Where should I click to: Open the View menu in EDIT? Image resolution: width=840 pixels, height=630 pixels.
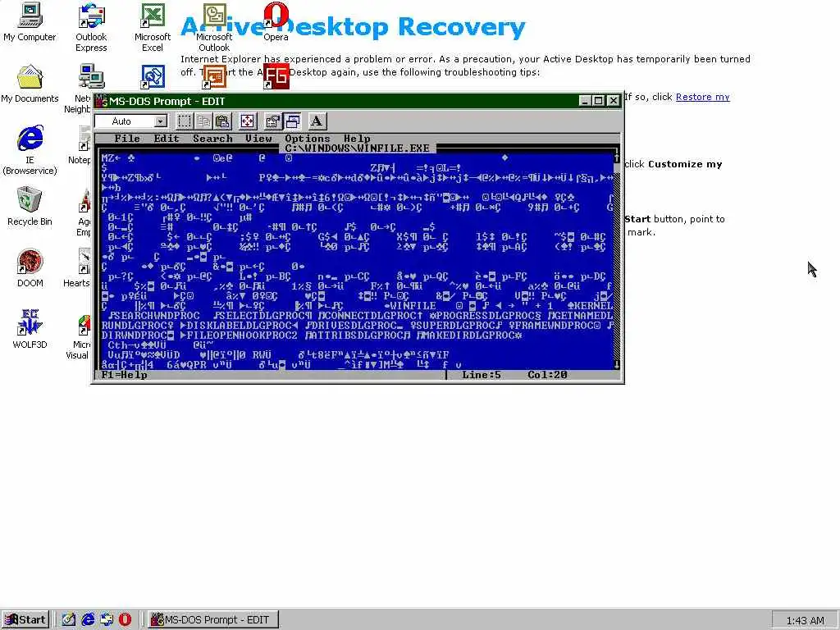[x=258, y=138]
